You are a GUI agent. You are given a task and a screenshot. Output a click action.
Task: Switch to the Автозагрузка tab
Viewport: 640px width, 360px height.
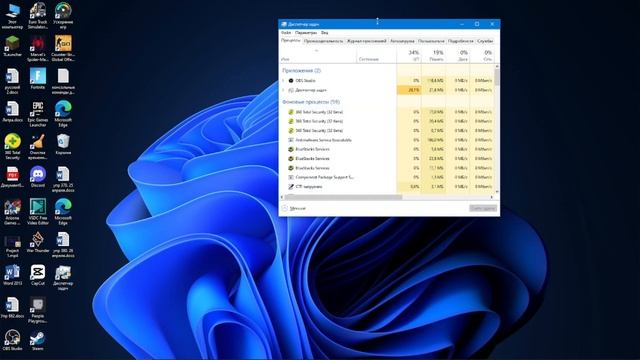pyautogui.click(x=402, y=41)
